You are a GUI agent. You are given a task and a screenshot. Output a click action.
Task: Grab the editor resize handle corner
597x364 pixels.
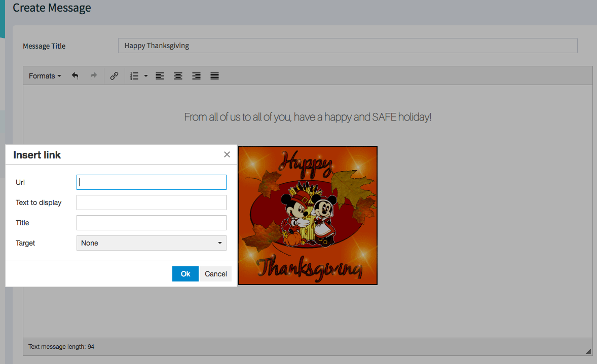click(588, 351)
